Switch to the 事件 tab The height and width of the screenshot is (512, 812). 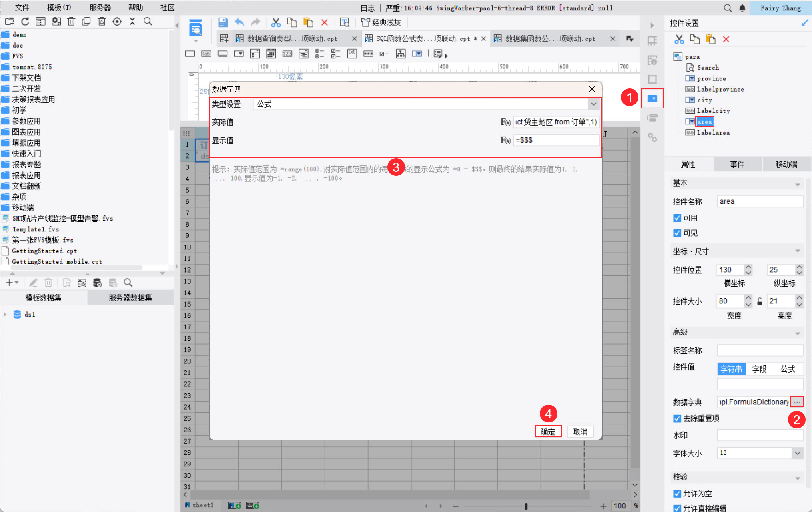[x=737, y=165]
